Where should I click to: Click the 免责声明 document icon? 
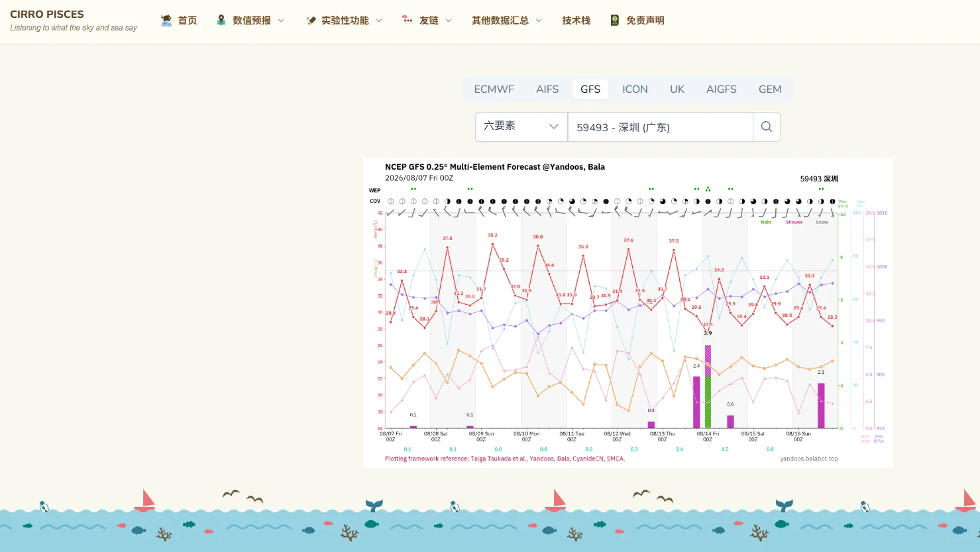(x=615, y=21)
